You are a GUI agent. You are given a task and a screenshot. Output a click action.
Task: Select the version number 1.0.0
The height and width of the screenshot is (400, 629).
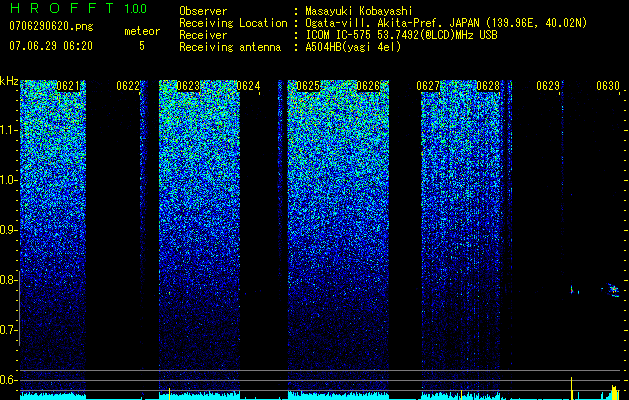tap(136, 8)
